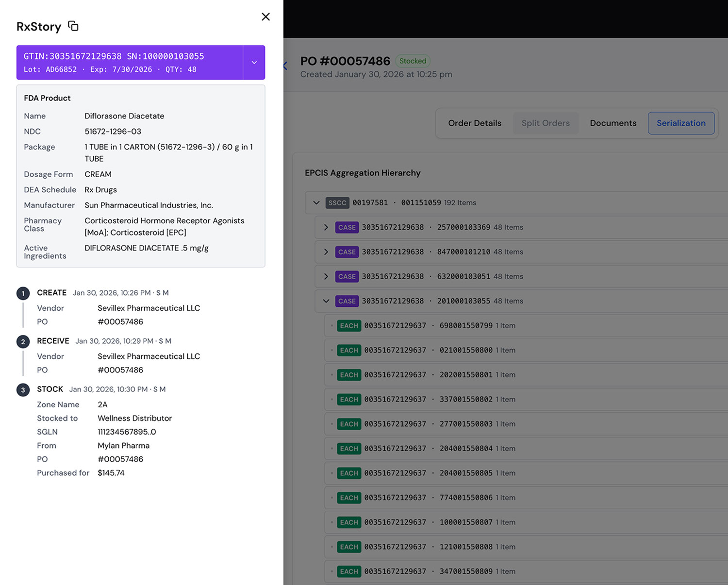Image resolution: width=728 pixels, height=585 pixels.
Task: Copy the RxStory details using copy icon
Action: click(73, 26)
